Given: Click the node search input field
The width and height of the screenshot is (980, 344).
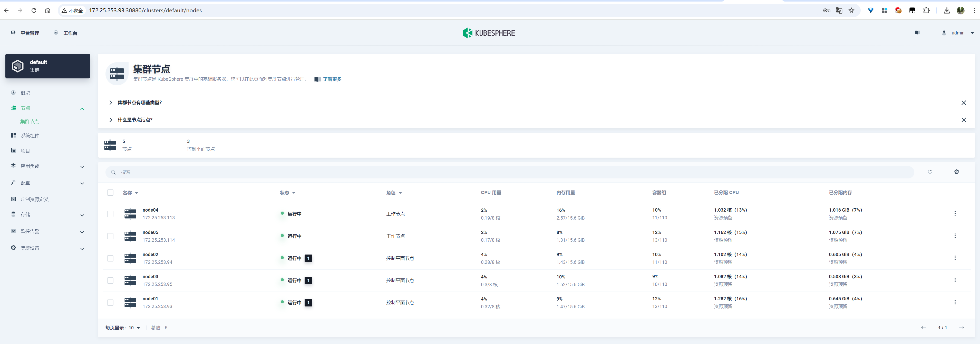Looking at the screenshot, I should click(510, 172).
